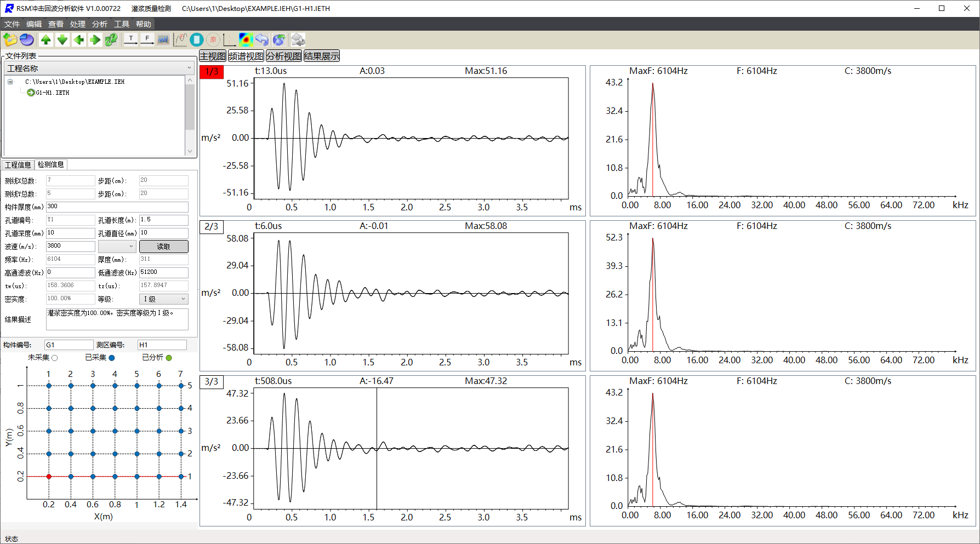Screen dimensions: 980x544
Task: Click file list scrollbar down arrow
Action: [x=190, y=152]
